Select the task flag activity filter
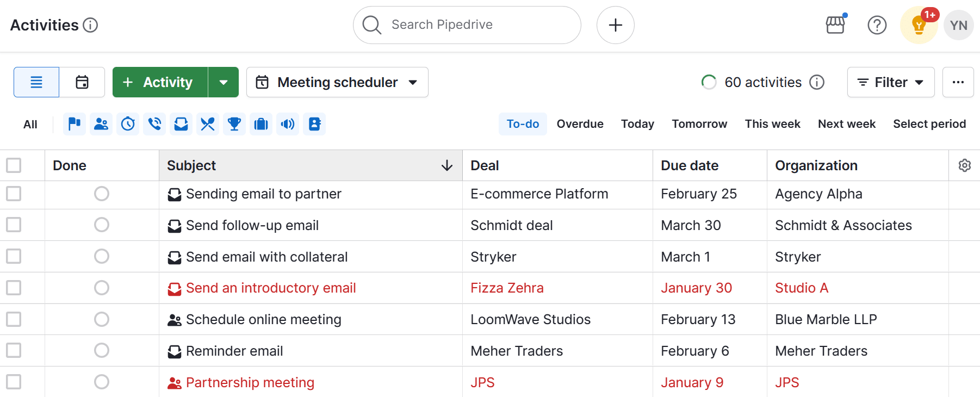Screen dimensions: 980x397 tap(74, 123)
